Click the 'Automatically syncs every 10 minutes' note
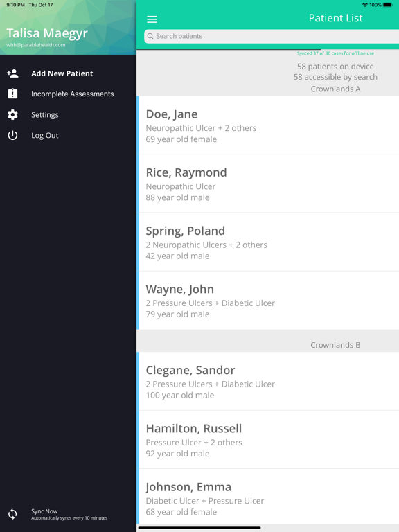Viewport: 399px width, 532px height. coord(69,517)
